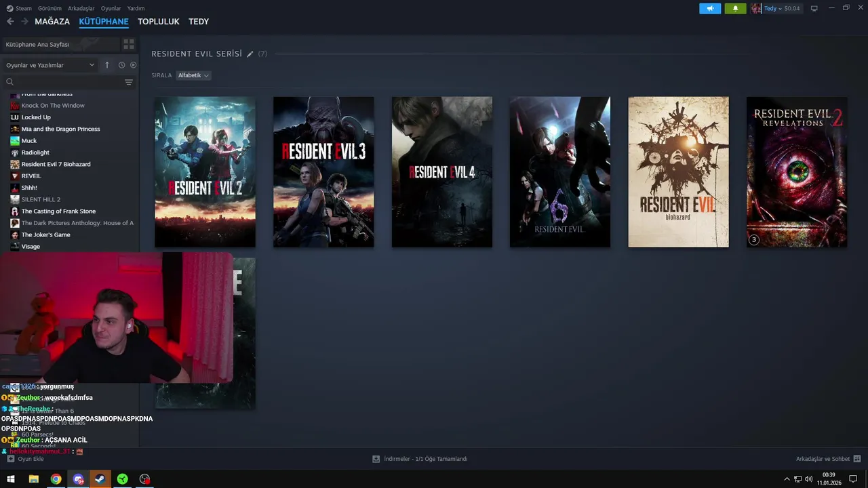Open Google Chrome from taskbar
Screen dimensions: 868x488
pyautogui.click(x=56, y=479)
